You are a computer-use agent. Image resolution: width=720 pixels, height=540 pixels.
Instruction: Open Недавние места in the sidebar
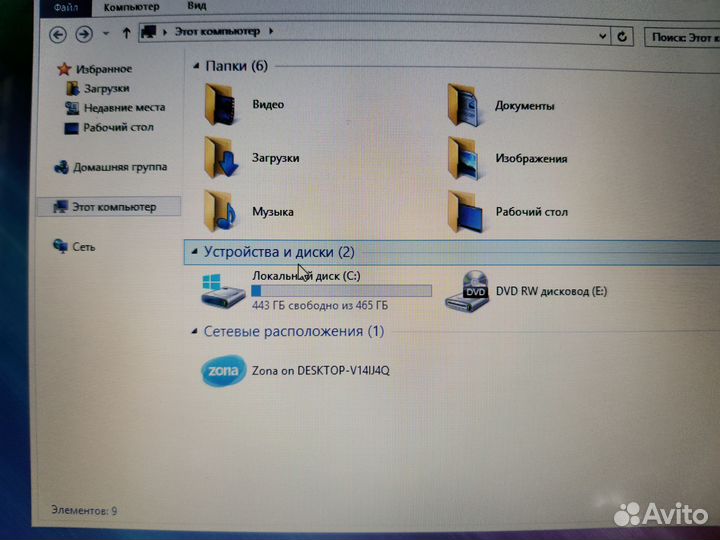124,107
